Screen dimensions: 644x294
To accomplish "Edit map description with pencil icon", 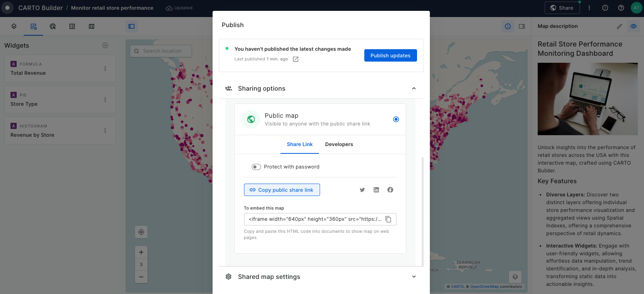I will pos(620,26).
